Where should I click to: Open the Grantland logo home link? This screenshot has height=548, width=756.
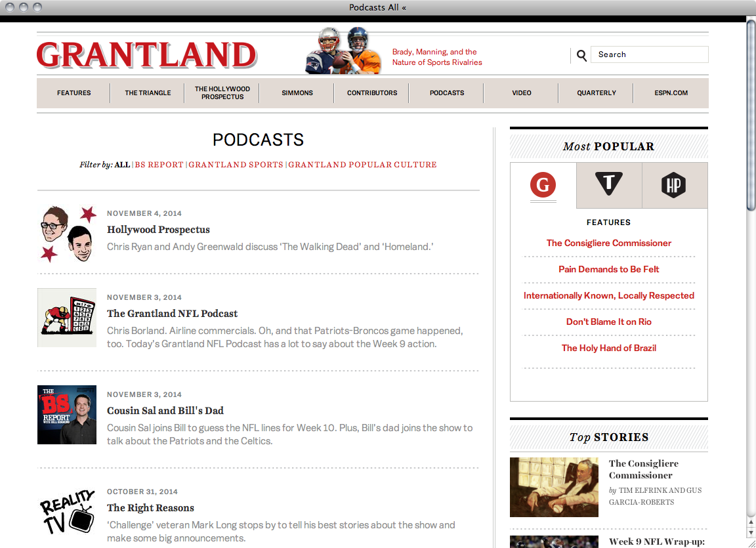(147, 55)
